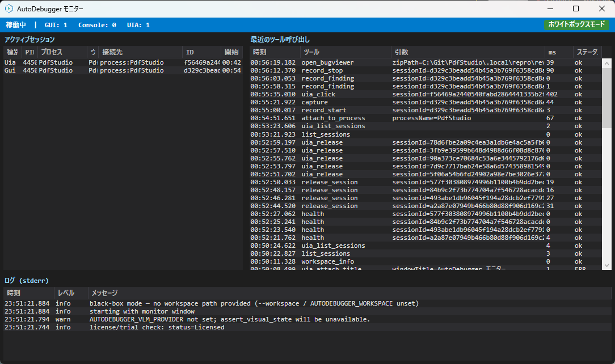Sort log by メッセージ column header
The image size is (615, 364).
pos(349,293)
